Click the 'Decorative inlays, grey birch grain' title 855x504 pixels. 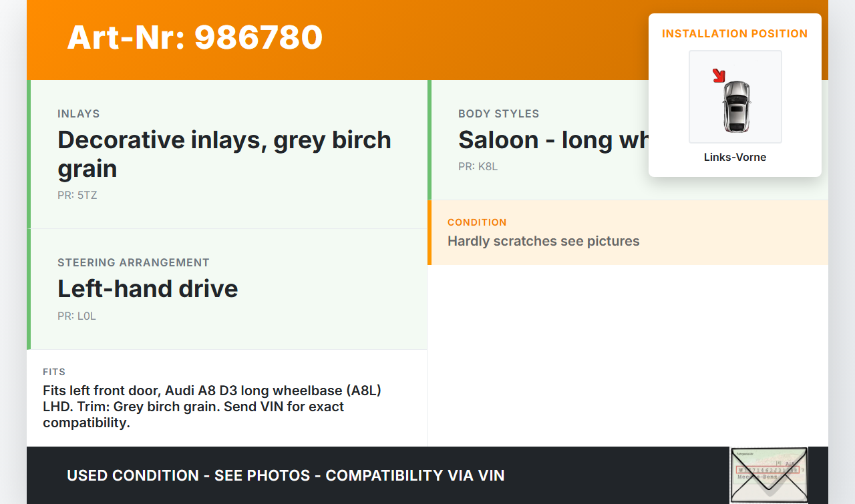tap(224, 154)
